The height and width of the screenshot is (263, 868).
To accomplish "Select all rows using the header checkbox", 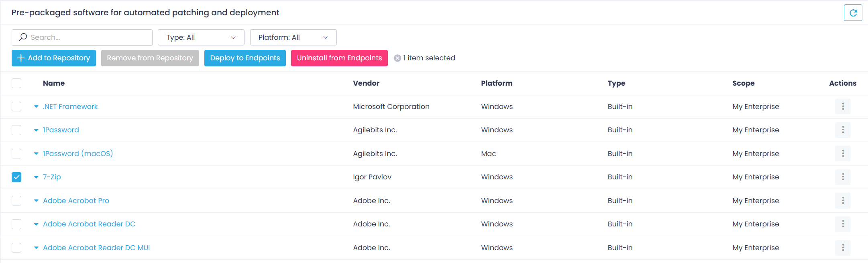I will pos(16,83).
